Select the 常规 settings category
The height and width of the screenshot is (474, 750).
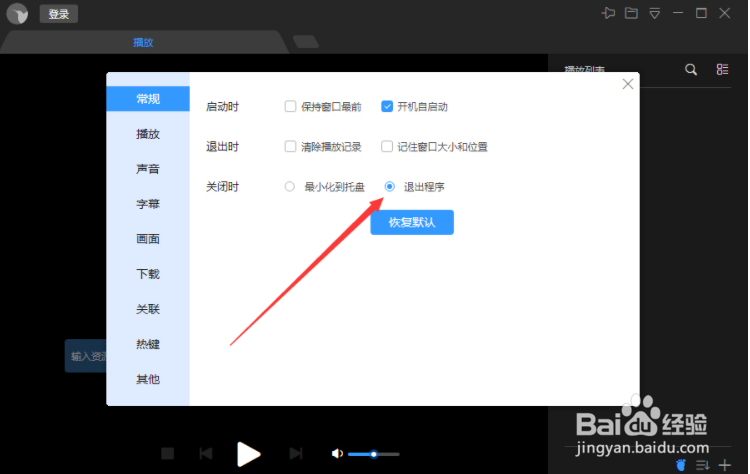(x=148, y=99)
